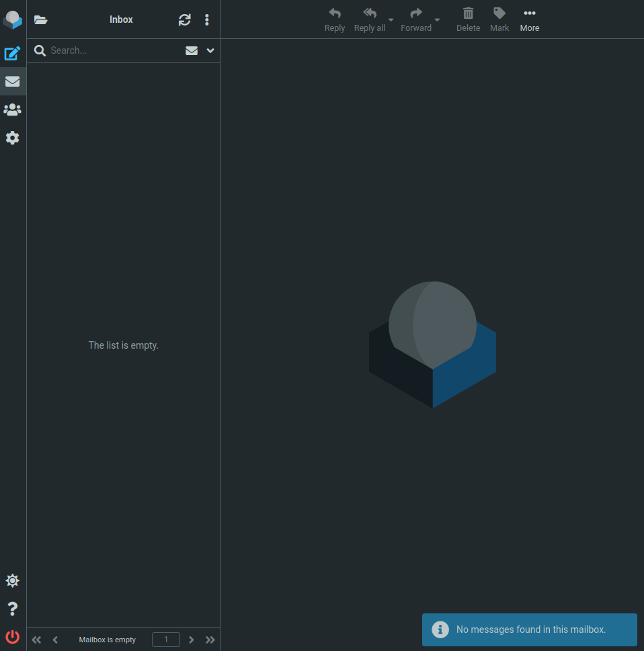
Task: Go to last page of messages
Action: [x=210, y=640]
